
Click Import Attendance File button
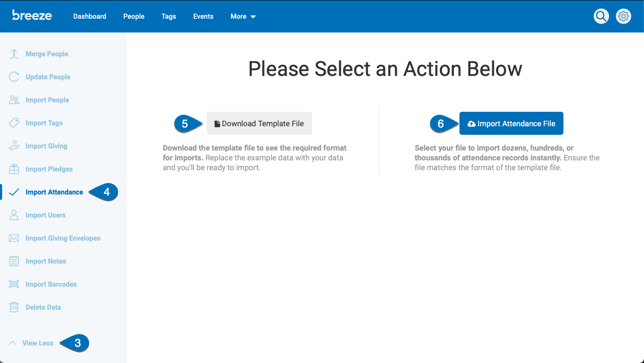(x=511, y=123)
